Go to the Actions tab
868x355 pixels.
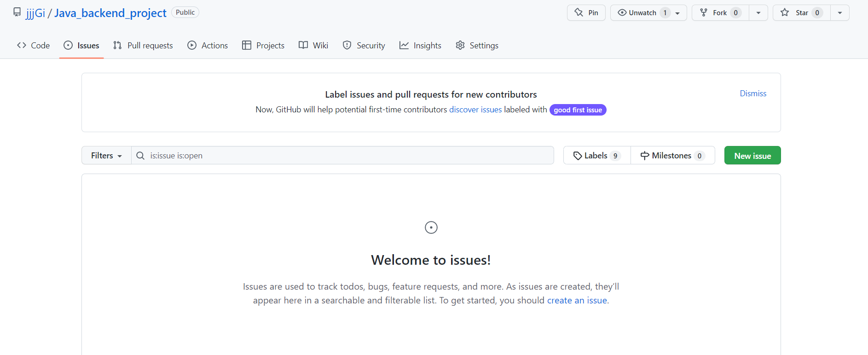(208, 45)
